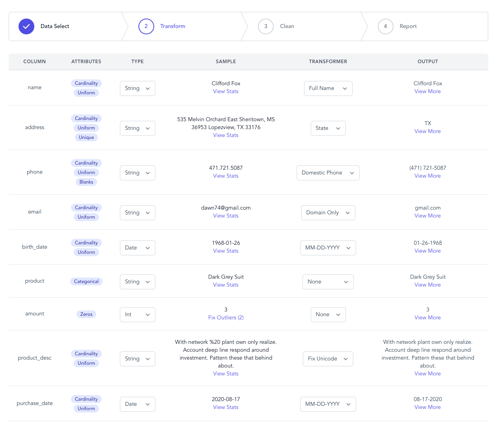Click the Blanks attribute tag on phone
Image resolution: width=504 pixels, height=422 pixels.
point(86,182)
